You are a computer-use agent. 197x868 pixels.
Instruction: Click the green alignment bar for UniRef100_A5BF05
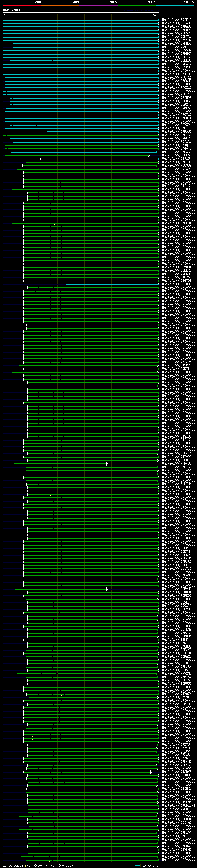[x=77, y=156]
